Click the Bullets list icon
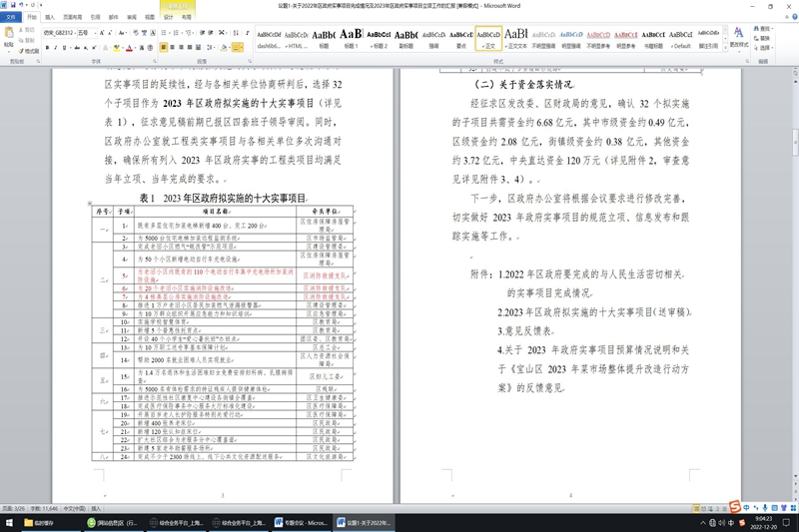 point(164,33)
